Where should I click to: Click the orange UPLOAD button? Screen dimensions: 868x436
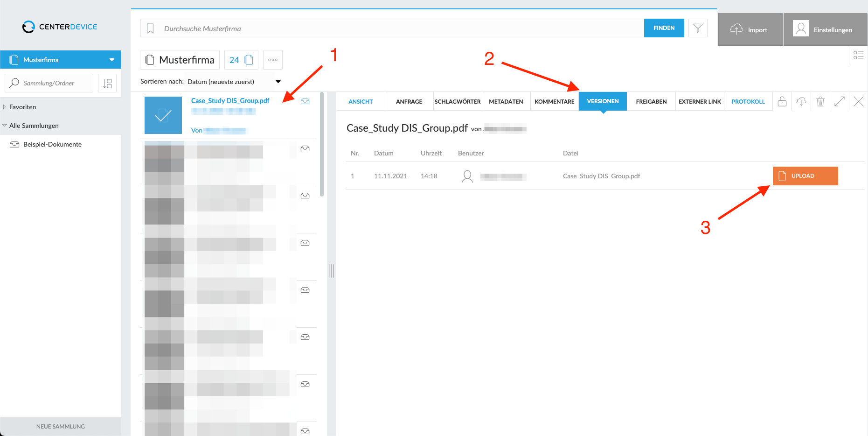point(805,176)
